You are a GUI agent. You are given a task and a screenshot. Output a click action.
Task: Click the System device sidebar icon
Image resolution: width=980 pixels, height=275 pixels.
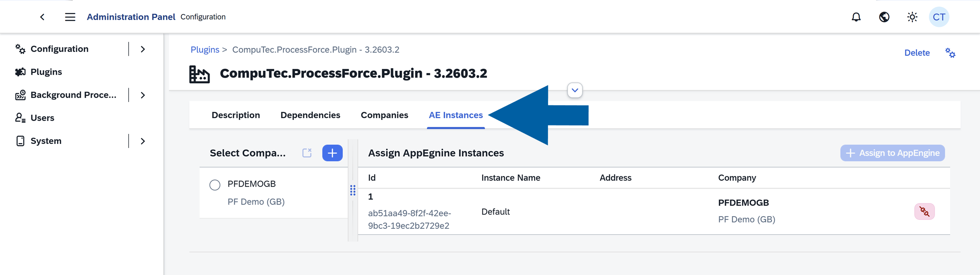20,141
